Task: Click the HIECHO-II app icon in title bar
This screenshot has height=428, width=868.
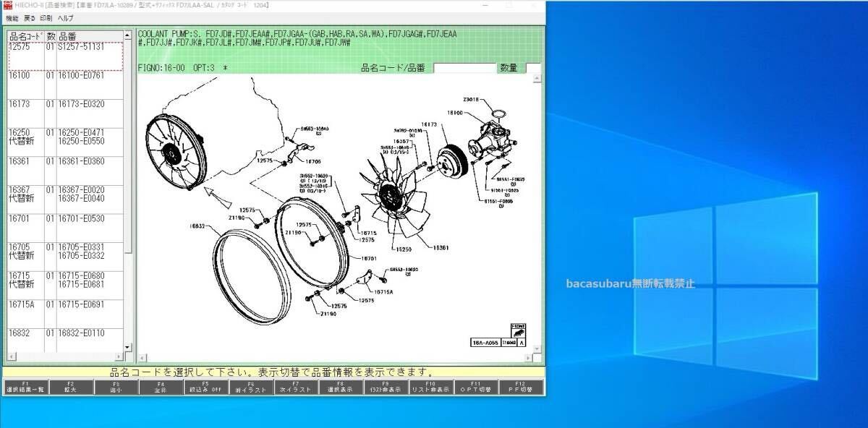Action: click(7, 5)
